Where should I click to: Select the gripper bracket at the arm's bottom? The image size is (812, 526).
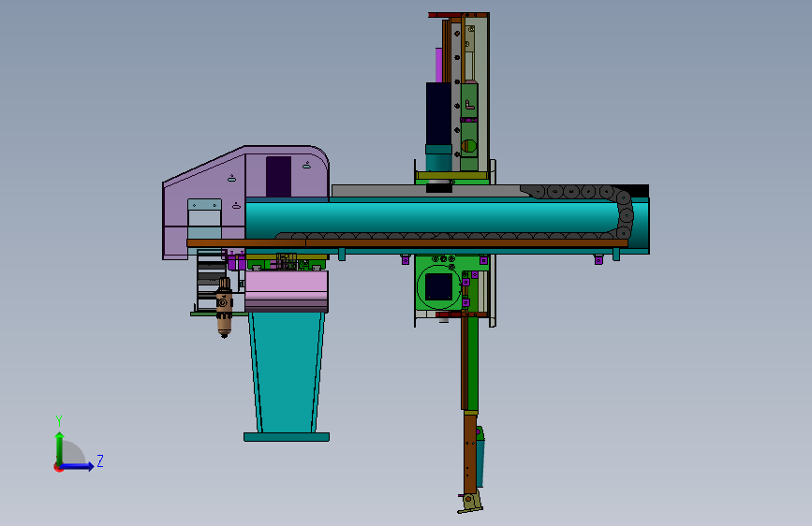pos(470,503)
